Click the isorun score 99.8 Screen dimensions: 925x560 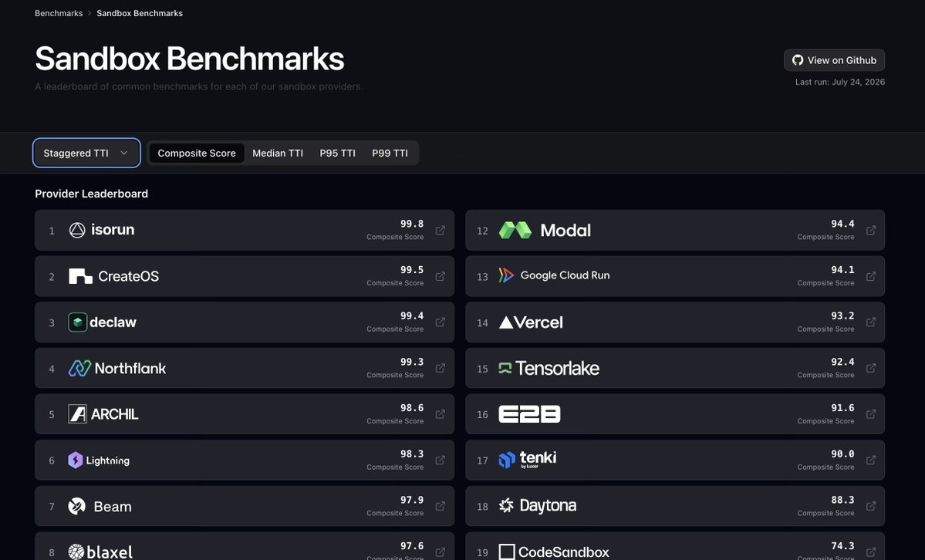pyautogui.click(x=412, y=224)
